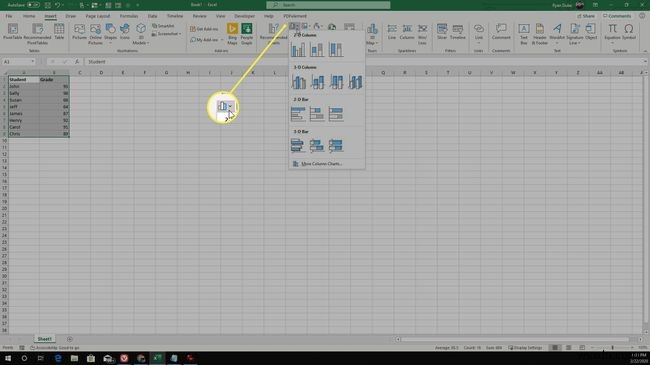Add a Timeline filter
Screen dimensions: 650x365
point(458,32)
